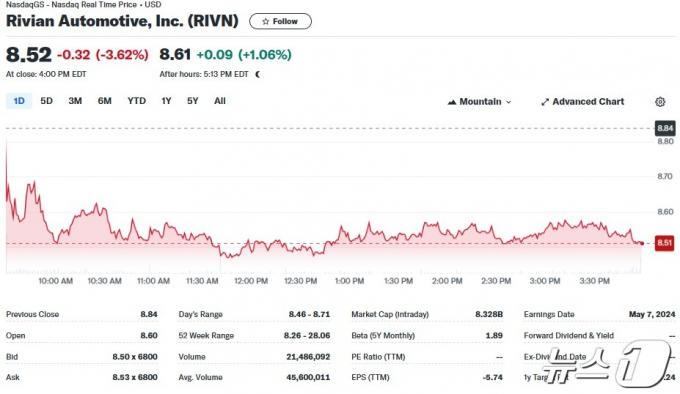Click the after-hours price 8.61
The image size is (680, 394).
tap(175, 55)
